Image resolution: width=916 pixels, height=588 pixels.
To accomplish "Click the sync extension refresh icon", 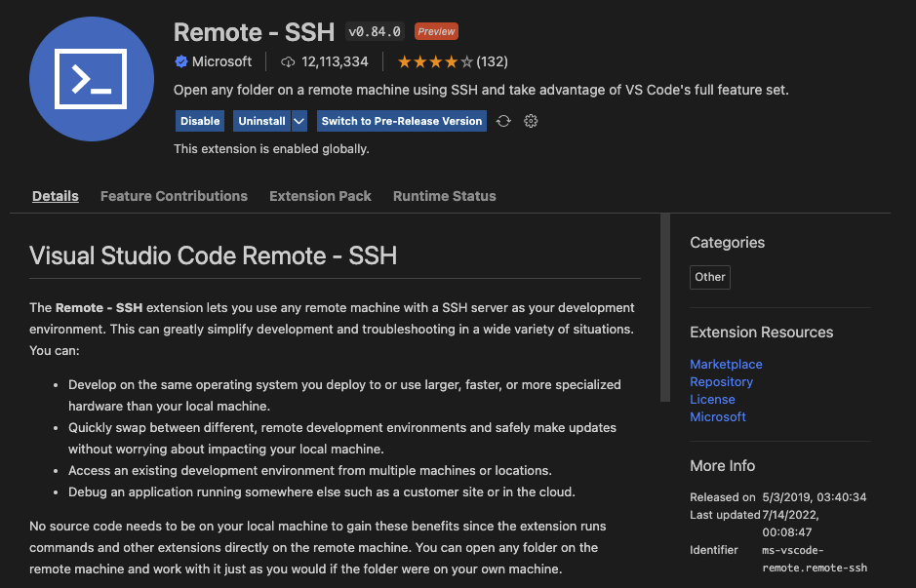I will coord(503,121).
